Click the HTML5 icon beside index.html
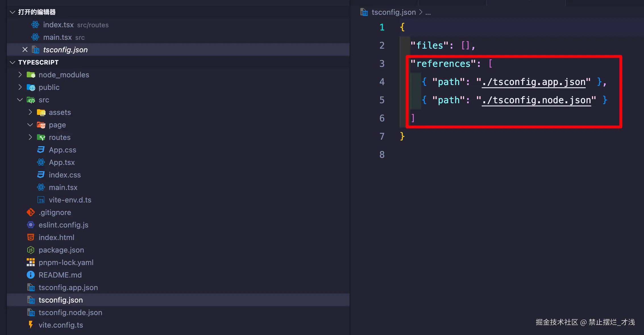Image resolution: width=644 pixels, height=335 pixels. [x=31, y=237]
